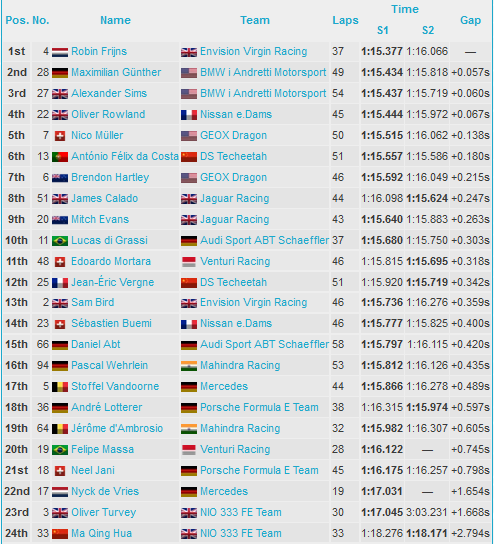The height and width of the screenshot is (544, 494).
Task: Open the NIO 333 FE Team link in 24th row
Action: point(241,533)
